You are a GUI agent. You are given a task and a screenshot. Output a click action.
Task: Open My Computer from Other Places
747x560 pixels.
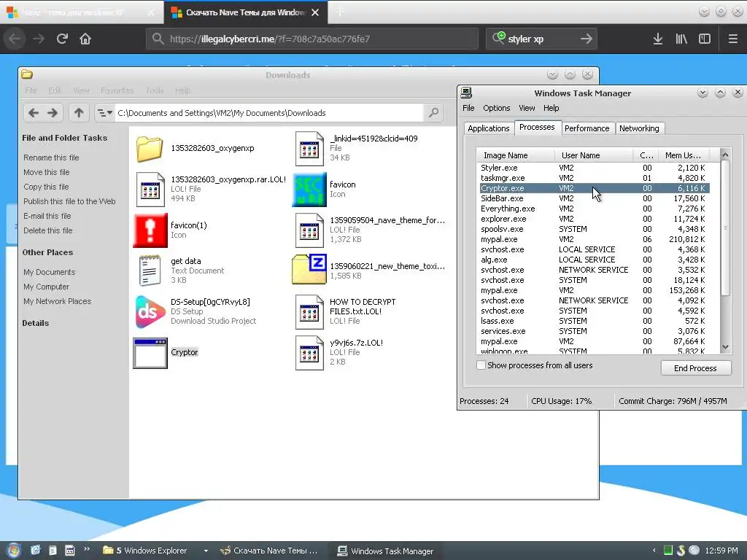tap(46, 287)
